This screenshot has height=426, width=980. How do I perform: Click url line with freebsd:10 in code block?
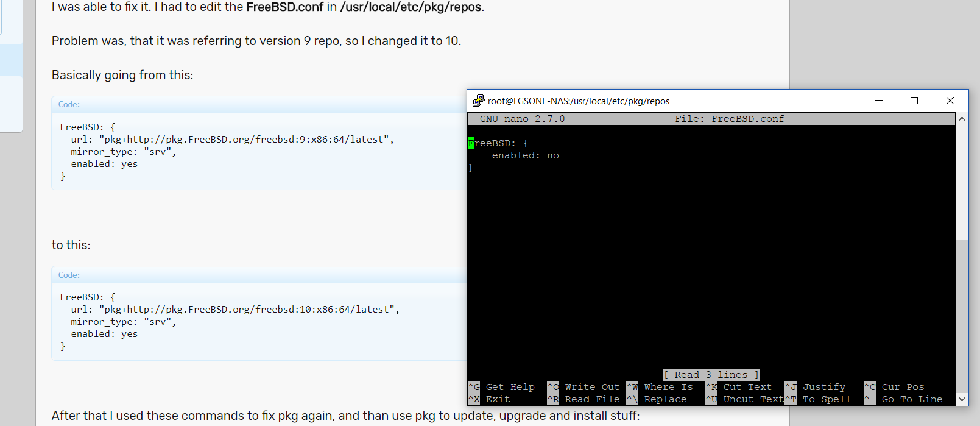(x=235, y=310)
